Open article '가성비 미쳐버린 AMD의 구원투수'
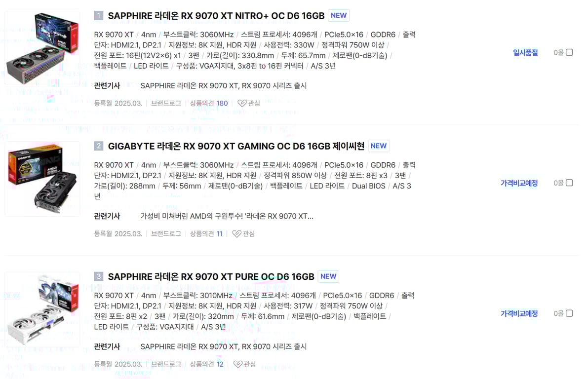This screenshot has height=379, width=588. point(227,216)
